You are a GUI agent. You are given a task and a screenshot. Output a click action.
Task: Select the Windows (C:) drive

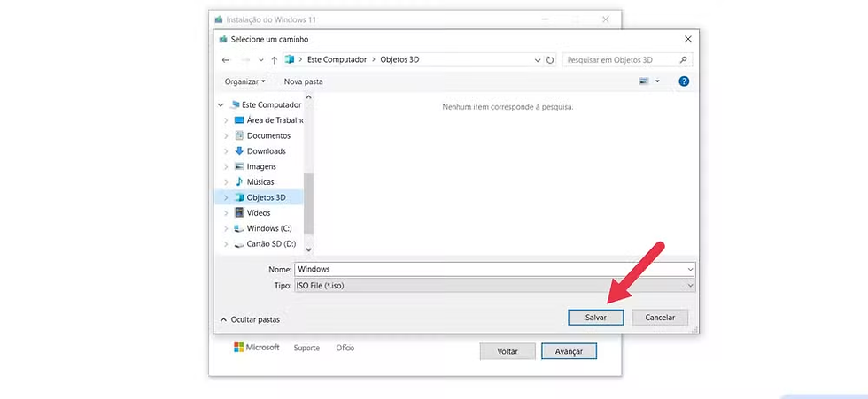pos(269,228)
